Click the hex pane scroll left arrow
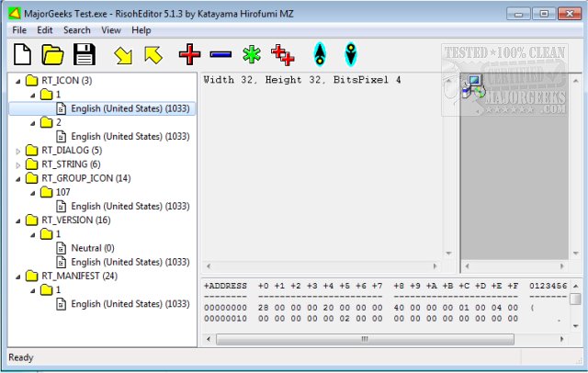Viewport: 588px width, 373px height. click(209, 339)
